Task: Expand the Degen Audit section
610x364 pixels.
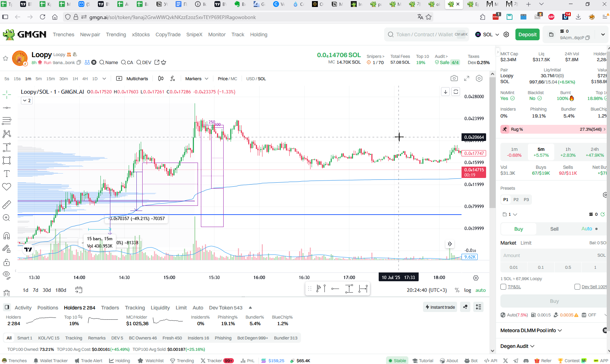Action: (x=517, y=346)
